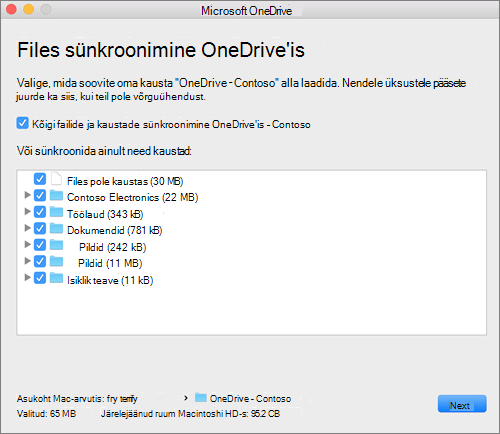Toggle sync all files and folders checkbox

(x=22, y=123)
